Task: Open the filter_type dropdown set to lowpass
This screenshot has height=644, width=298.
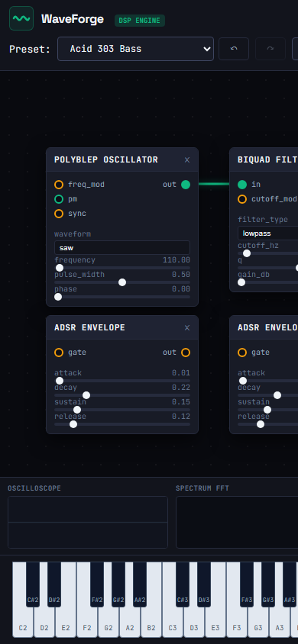Action: pyautogui.click(x=268, y=233)
